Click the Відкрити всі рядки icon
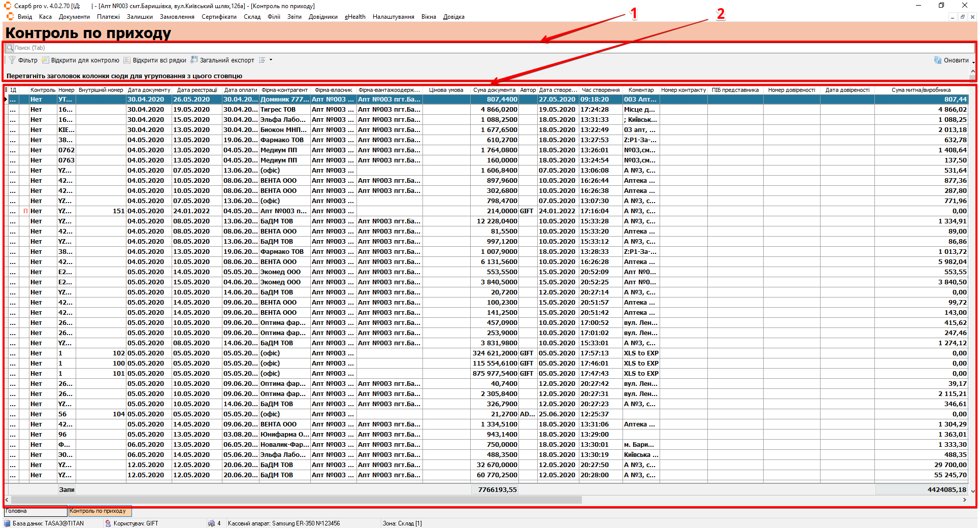980x528 pixels. click(127, 60)
